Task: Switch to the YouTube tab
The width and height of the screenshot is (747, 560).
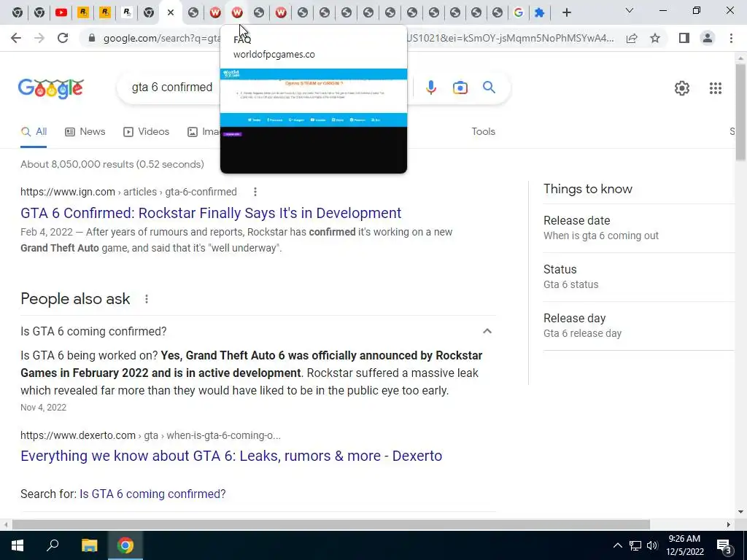Action: tap(61, 13)
